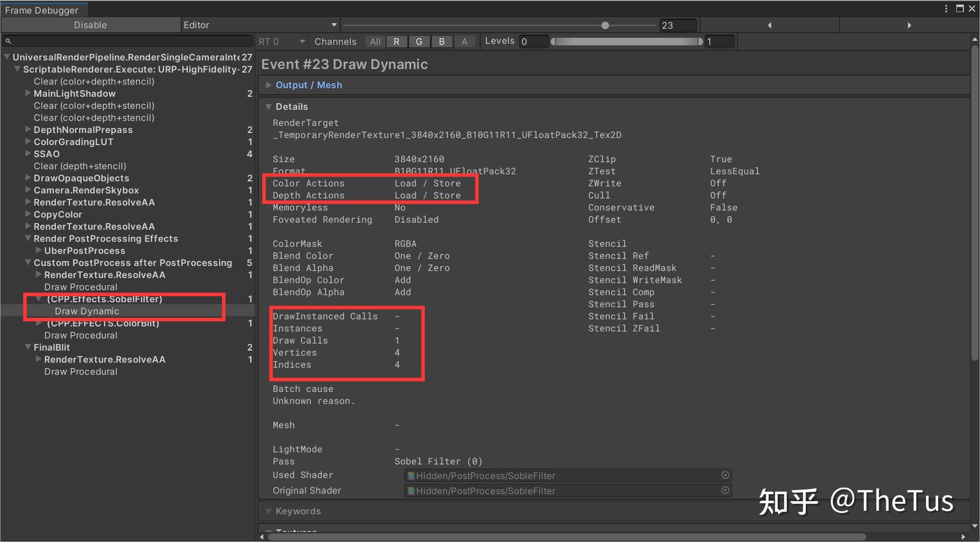
Task: Expand the Output / Mesh section
Action: click(x=269, y=85)
